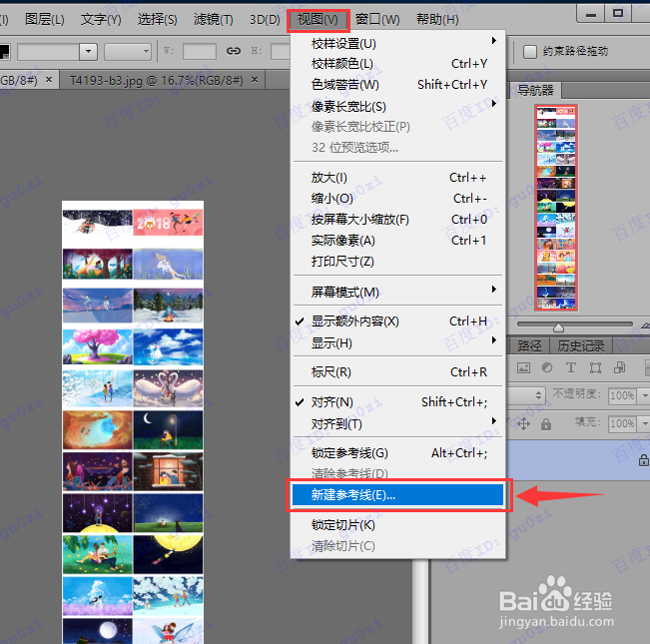Viewport: 650px width, 644px height.
Task: Expand the 对齐到(T) submenu
Action: (x=398, y=424)
